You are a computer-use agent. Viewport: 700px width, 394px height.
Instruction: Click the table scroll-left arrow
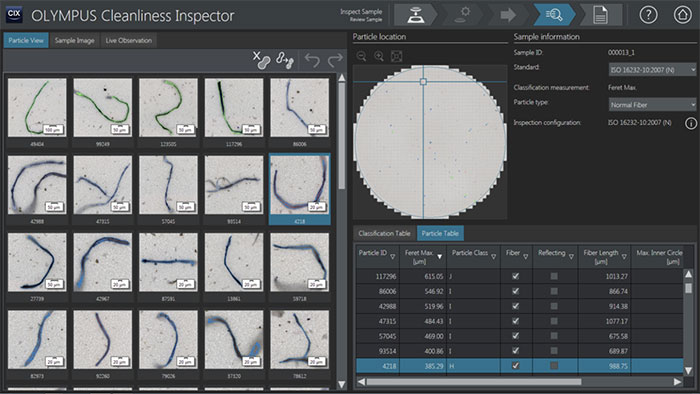[361, 382]
